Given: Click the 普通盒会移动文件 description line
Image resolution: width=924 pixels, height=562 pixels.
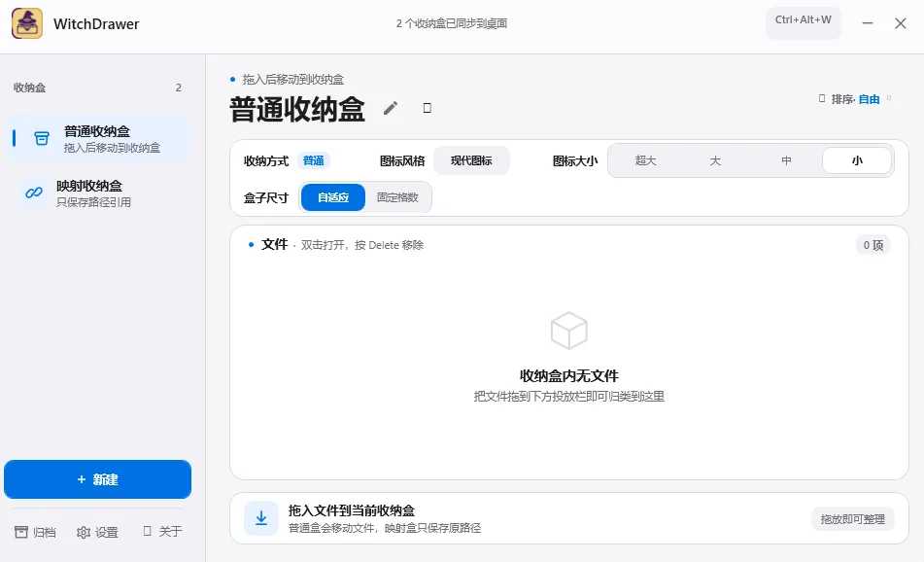Looking at the screenshot, I should point(385,528).
